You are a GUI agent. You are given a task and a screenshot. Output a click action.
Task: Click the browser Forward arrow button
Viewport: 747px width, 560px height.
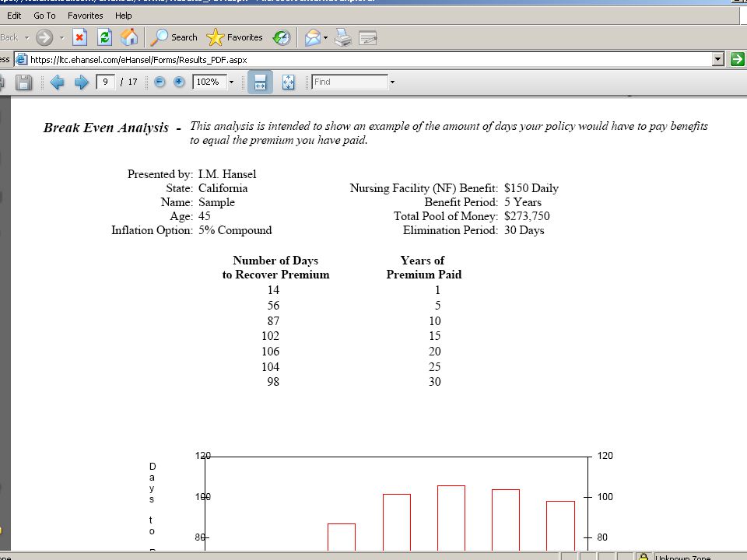[44, 37]
